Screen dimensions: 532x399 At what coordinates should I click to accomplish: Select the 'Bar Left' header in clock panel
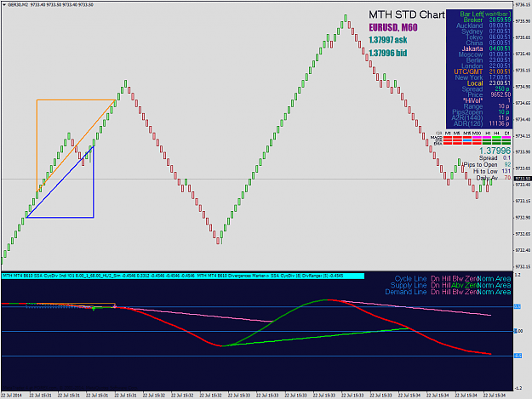(x=485, y=14)
